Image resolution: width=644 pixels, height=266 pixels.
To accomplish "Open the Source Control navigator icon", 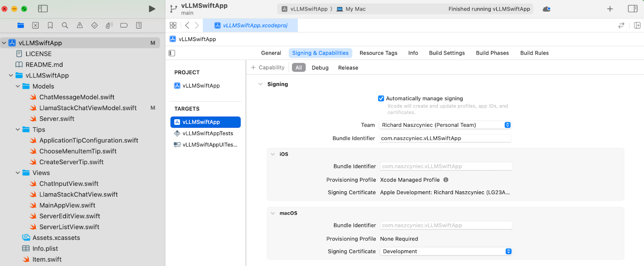I will (x=35, y=25).
